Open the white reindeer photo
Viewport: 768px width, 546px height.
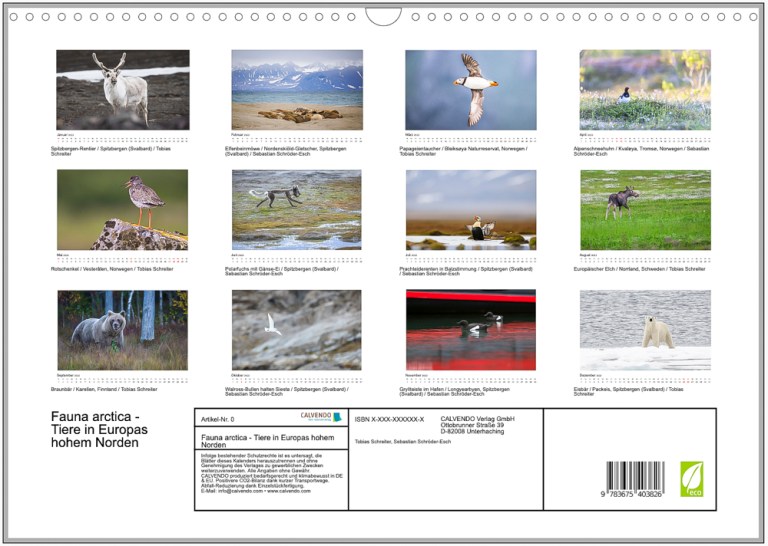click(x=122, y=90)
